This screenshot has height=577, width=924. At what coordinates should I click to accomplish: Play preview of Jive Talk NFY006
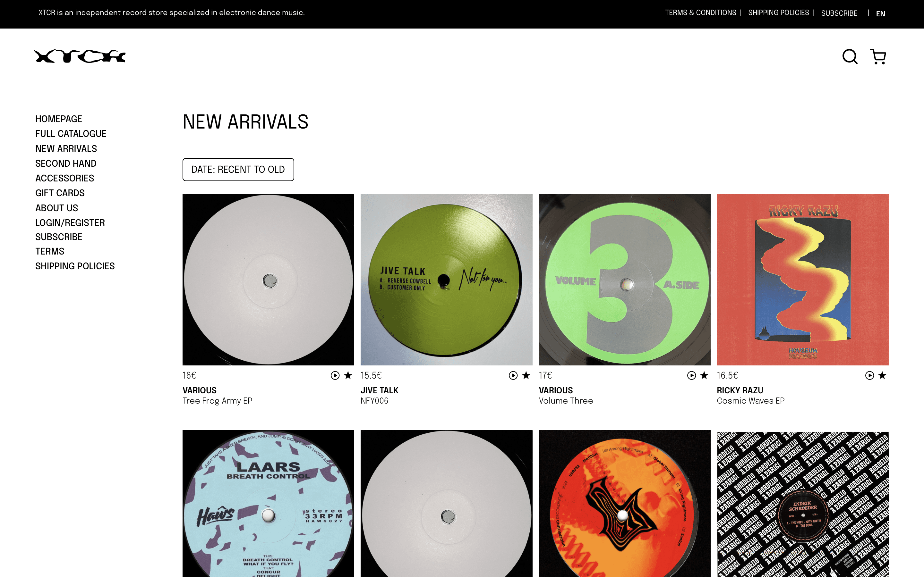(513, 375)
